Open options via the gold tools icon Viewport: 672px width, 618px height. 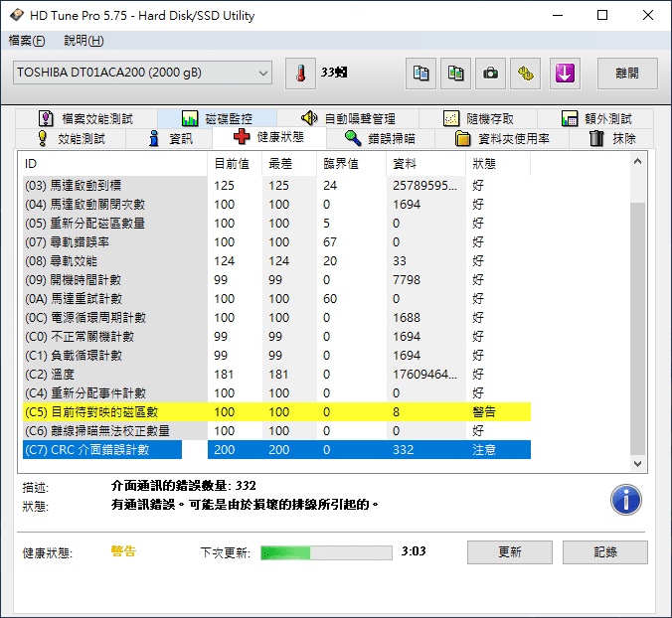point(525,74)
